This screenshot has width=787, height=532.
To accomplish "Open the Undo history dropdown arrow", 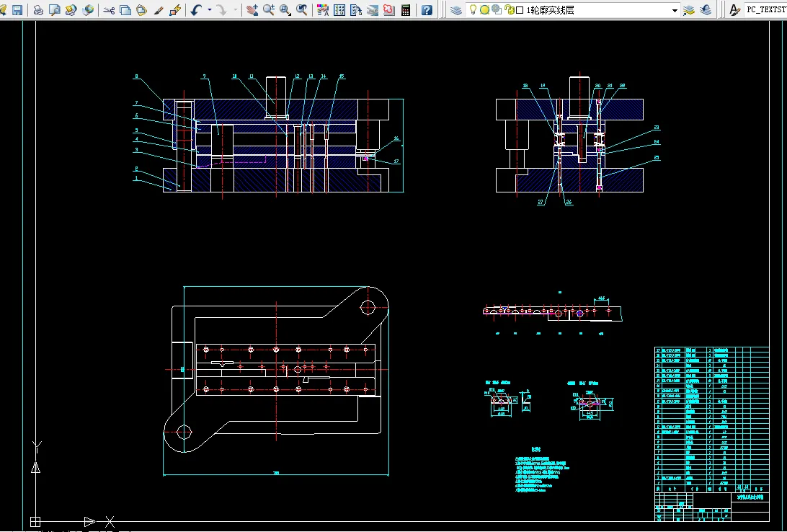I will [x=210, y=10].
